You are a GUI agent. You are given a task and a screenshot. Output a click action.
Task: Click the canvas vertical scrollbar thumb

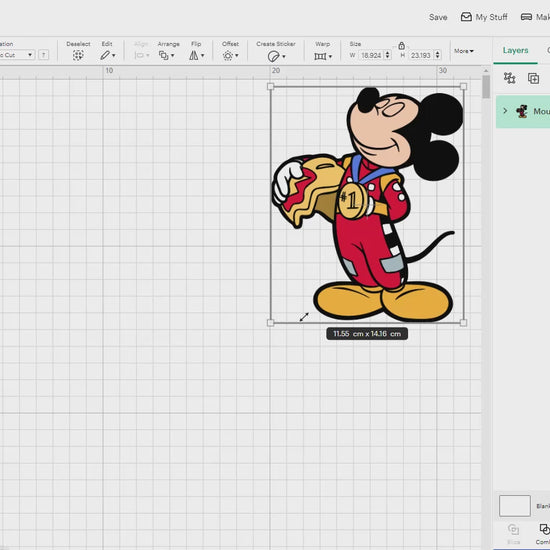click(486, 87)
